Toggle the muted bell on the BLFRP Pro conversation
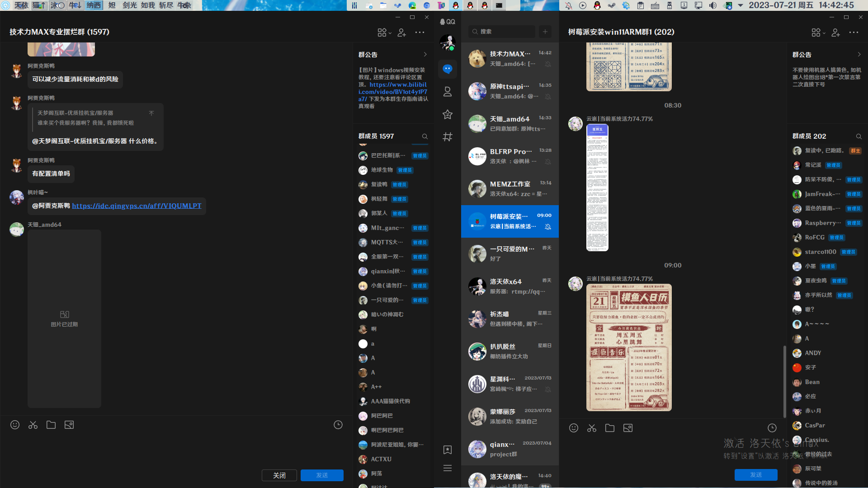The height and width of the screenshot is (488, 868). coord(548,162)
